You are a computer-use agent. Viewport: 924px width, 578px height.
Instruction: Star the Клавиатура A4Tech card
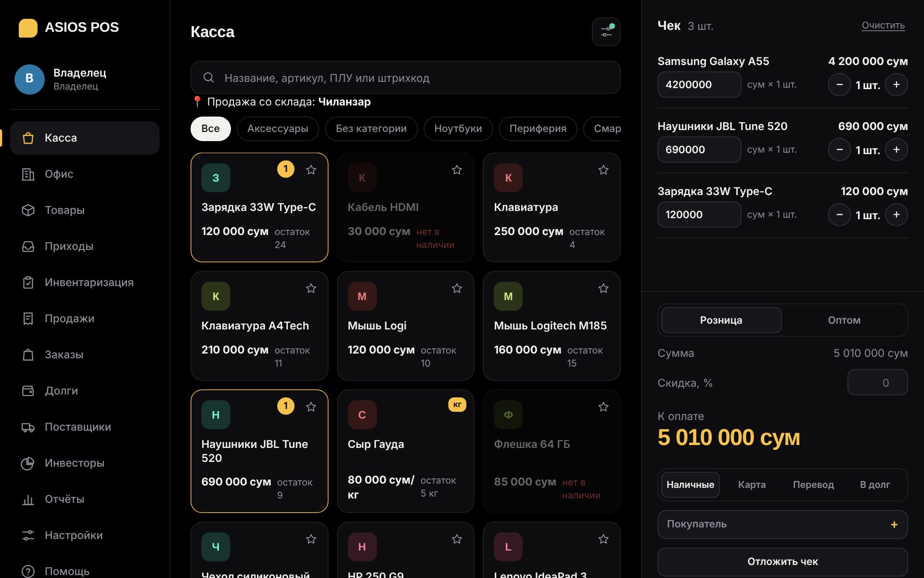click(311, 288)
